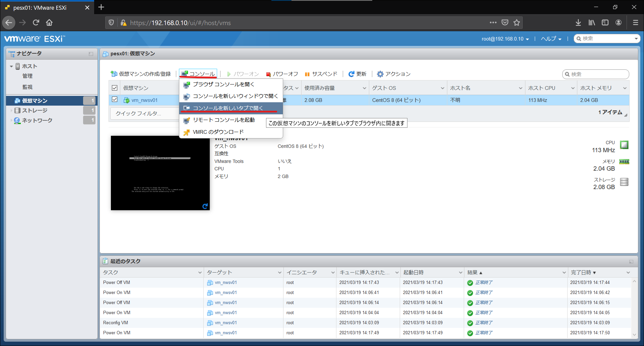Select 管理 under ホスト
The height and width of the screenshot is (346, 644).
27,76
